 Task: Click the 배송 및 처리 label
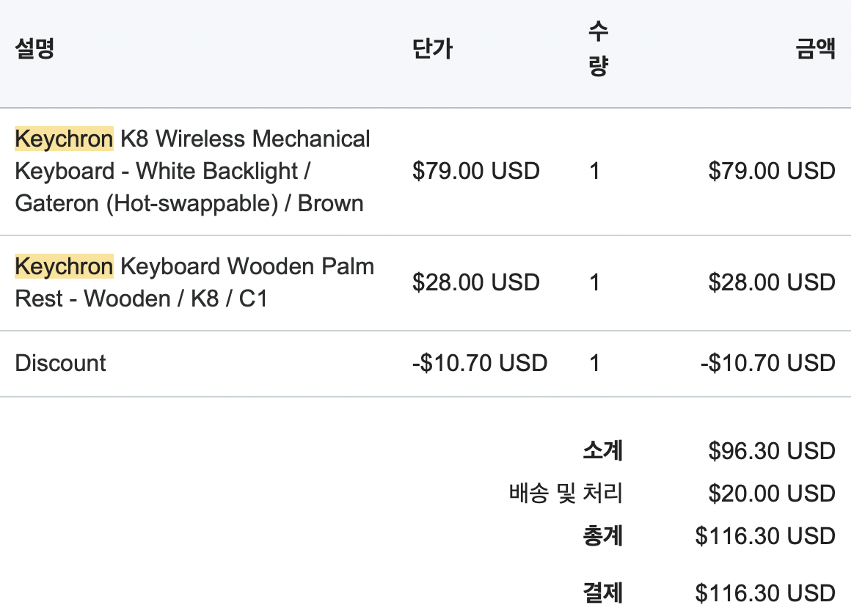565,494
